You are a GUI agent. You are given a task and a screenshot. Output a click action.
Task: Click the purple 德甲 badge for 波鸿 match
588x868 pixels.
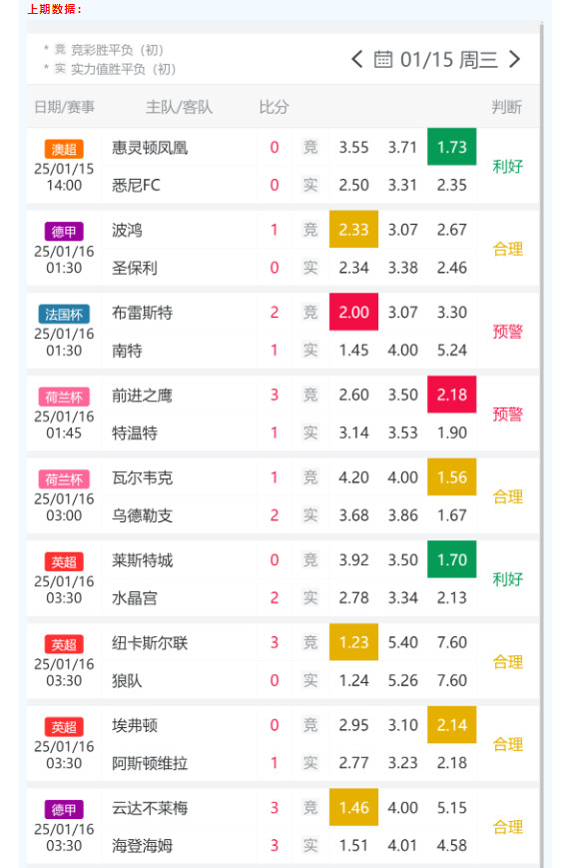pos(64,232)
